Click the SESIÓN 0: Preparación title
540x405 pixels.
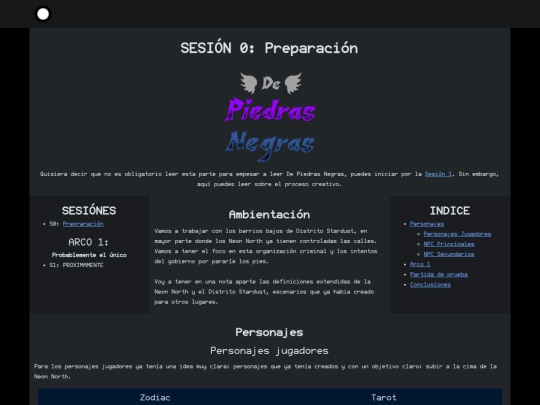tap(269, 48)
